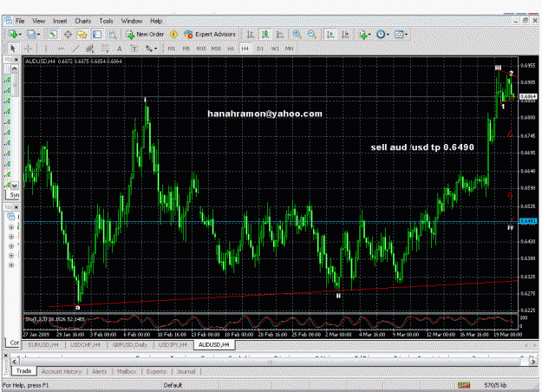Select the Fibonacci Retracement tool

click(x=105, y=49)
